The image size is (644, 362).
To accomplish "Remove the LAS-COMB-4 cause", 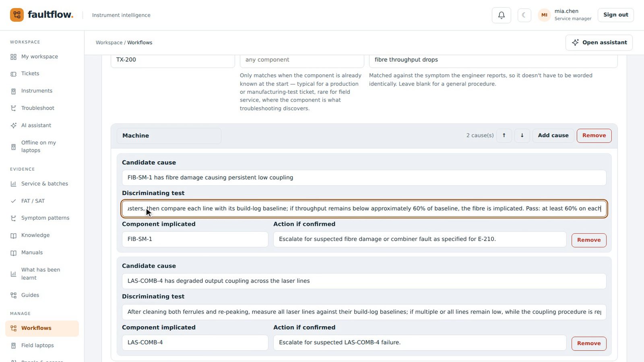I will [589, 343].
